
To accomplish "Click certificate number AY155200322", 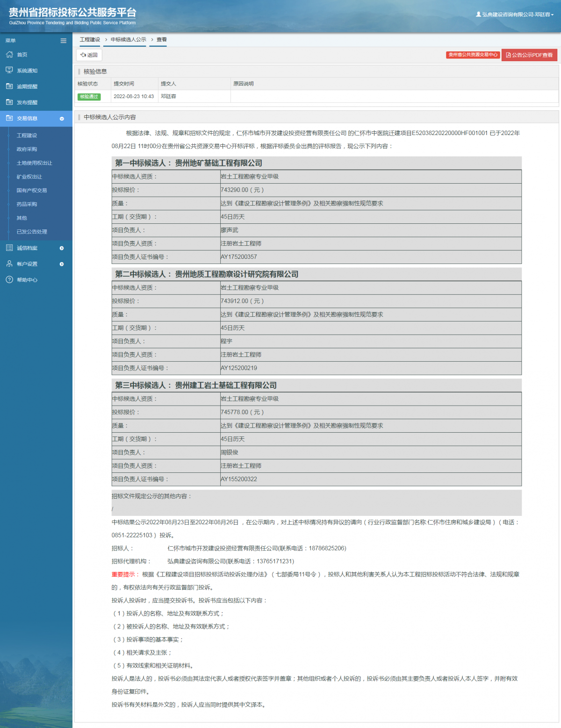I will coord(239,479).
